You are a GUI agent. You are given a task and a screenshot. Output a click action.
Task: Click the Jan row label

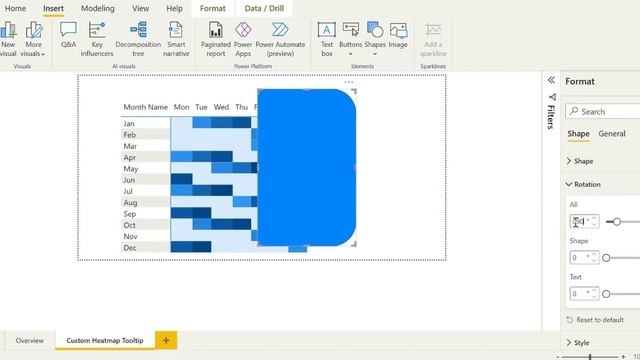coord(129,124)
